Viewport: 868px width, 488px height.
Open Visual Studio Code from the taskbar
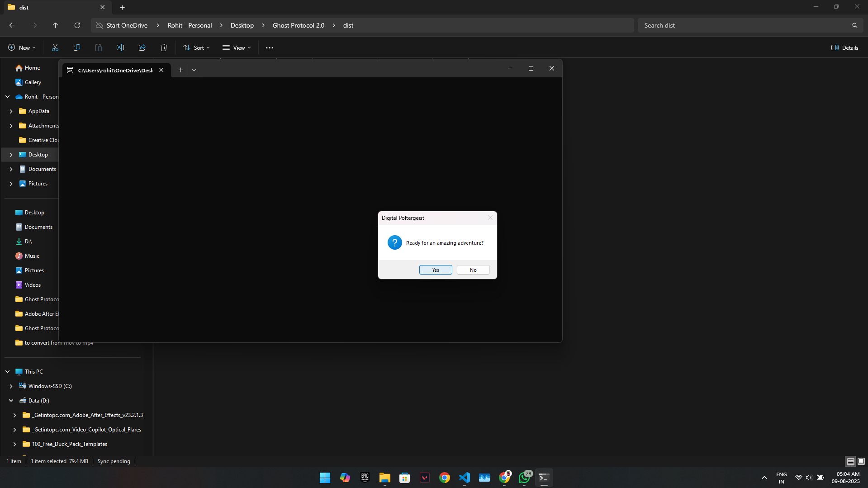(x=465, y=478)
